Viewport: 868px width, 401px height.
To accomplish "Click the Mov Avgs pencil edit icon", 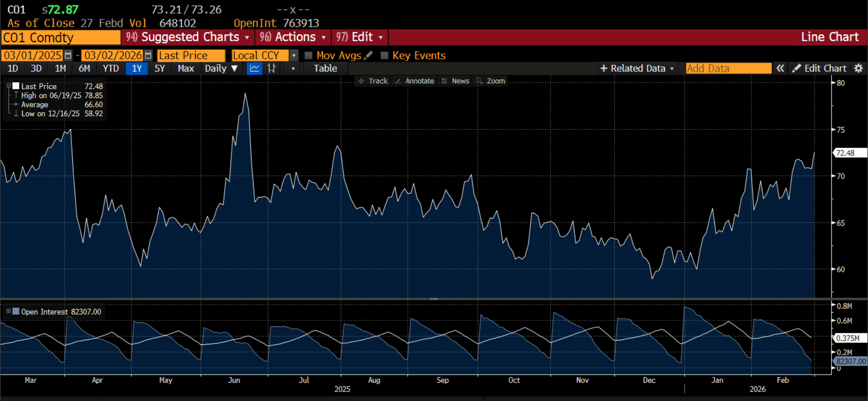I will [x=368, y=55].
